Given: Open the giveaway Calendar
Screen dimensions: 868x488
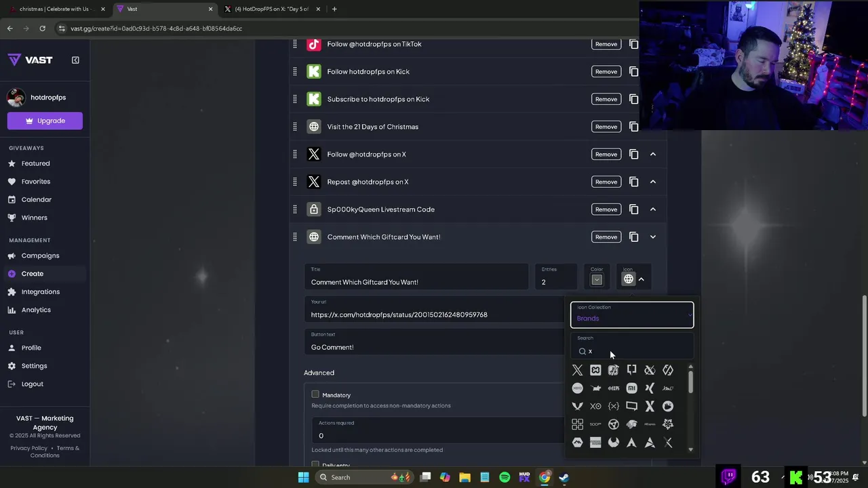Looking at the screenshot, I should (36, 199).
